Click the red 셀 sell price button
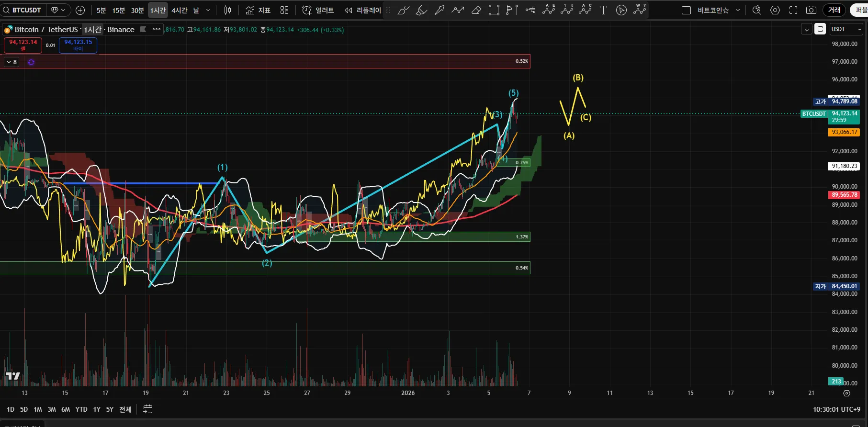The width and height of the screenshot is (868, 427). (23, 45)
